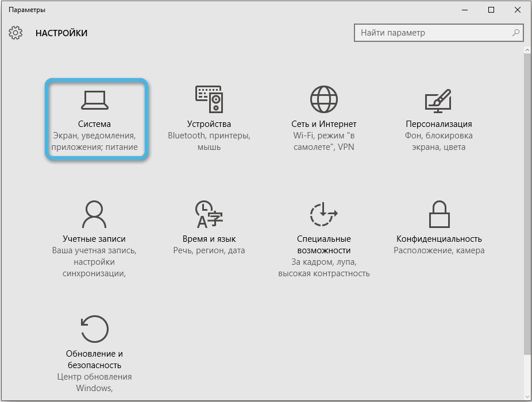Open the Конфиденциальность padlock icon
The width and height of the screenshot is (532, 402).
point(440,214)
